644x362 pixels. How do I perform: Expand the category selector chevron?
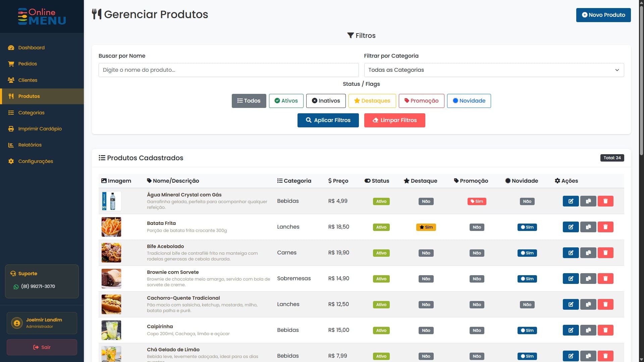click(617, 70)
